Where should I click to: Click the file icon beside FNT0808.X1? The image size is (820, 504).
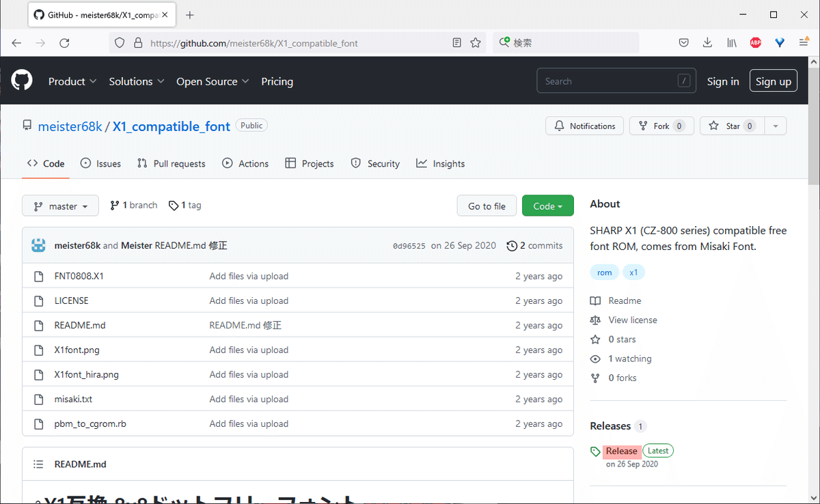click(x=39, y=276)
